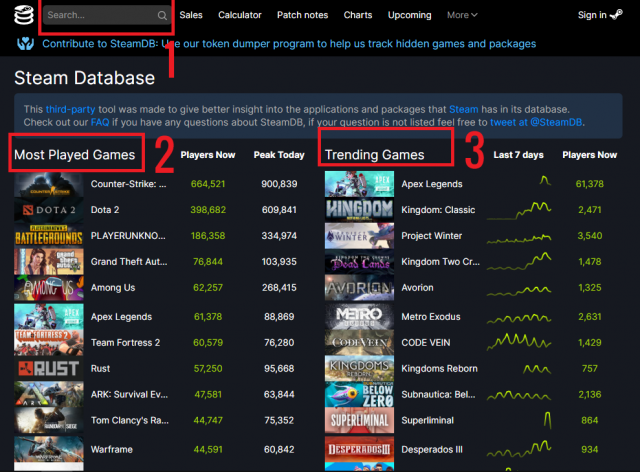640x472 pixels.
Task: Click the search magnifier icon
Action: click(x=162, y=16)
